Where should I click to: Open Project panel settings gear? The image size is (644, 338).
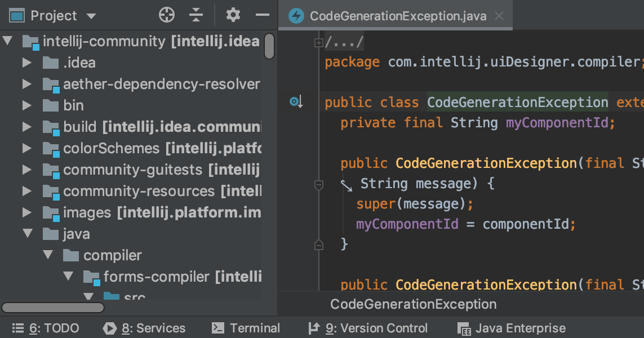233,15
